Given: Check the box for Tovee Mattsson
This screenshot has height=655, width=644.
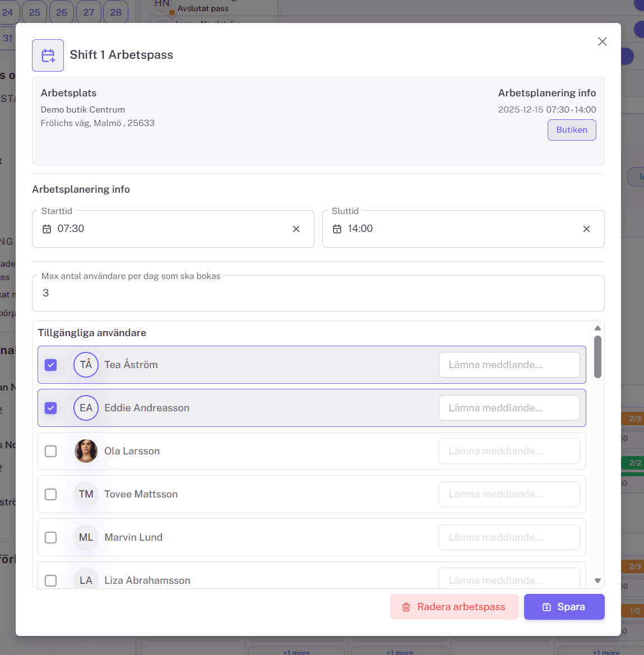Looking at the screenshot, I should click(x=51, y=494).
